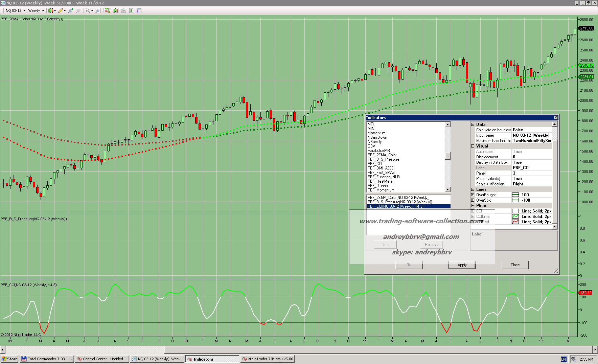The width and height of the screenshot is (598, 364).
Task: Select PBF_2EMA_Color applied indicator entry
Action: pyautogui.click(x=398, y=198)
